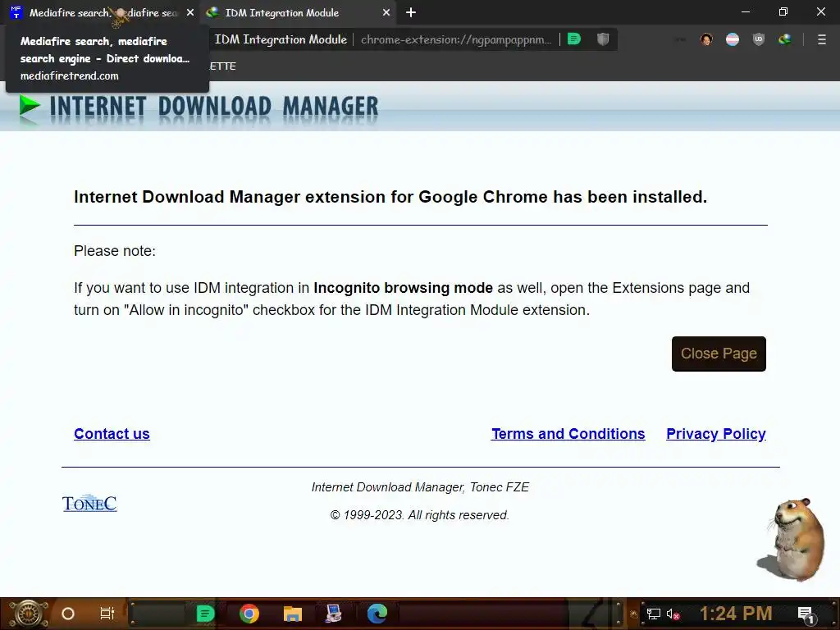Open the notification center icon
Image resolution: width=840 pixels, height=630 pixels.
[x=806, y=614]
